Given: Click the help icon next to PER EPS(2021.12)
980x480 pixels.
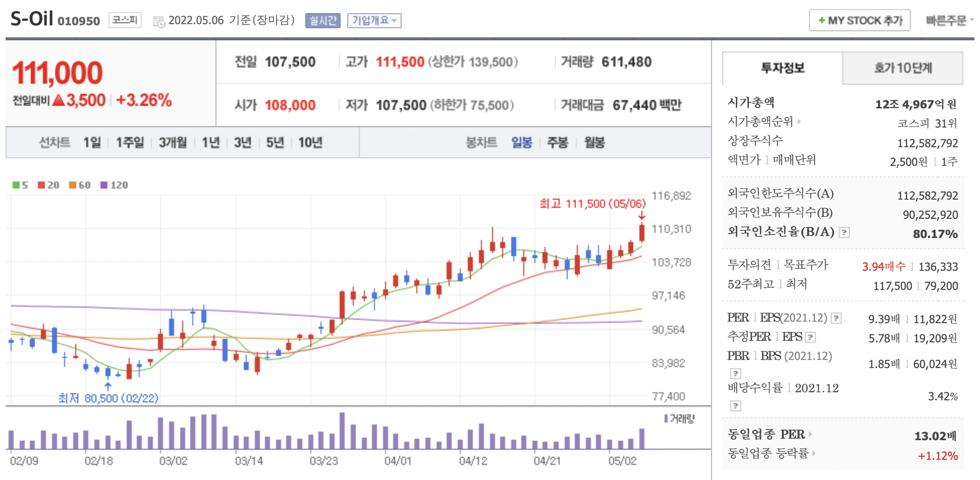Looking at the screenshot, I should point(836,318).
